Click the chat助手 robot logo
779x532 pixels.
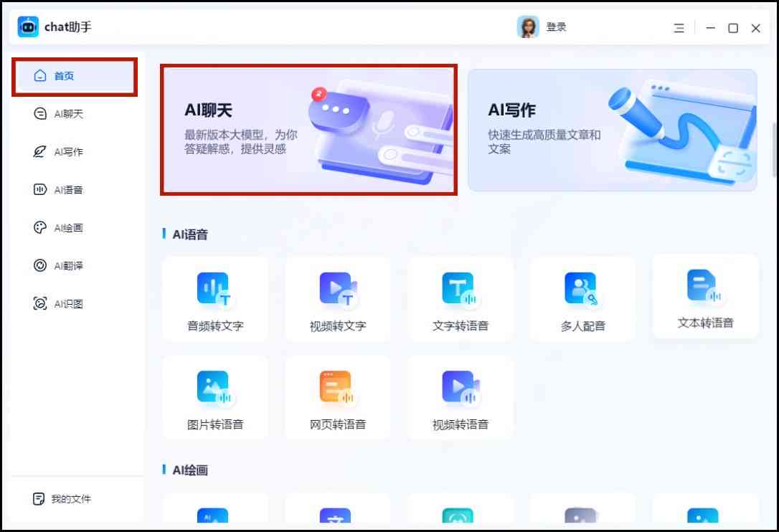pyautogui.click(x=28, y=27)
